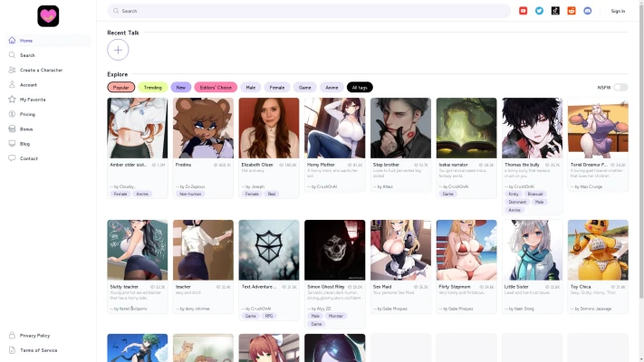The image size is (644, 362).
Task: Click "by Zo Zapious" author text
Action: 190,186
